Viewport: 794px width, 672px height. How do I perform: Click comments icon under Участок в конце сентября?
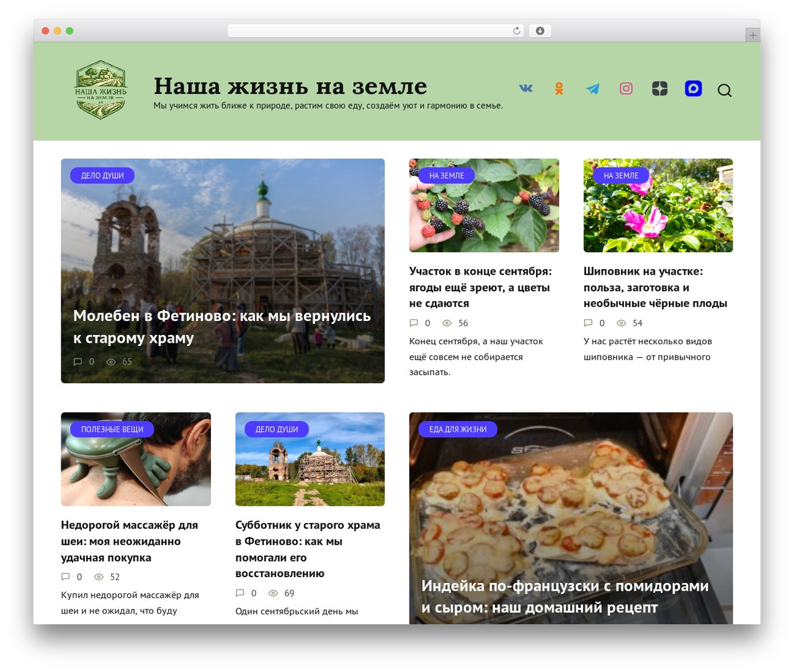point(414,323)
